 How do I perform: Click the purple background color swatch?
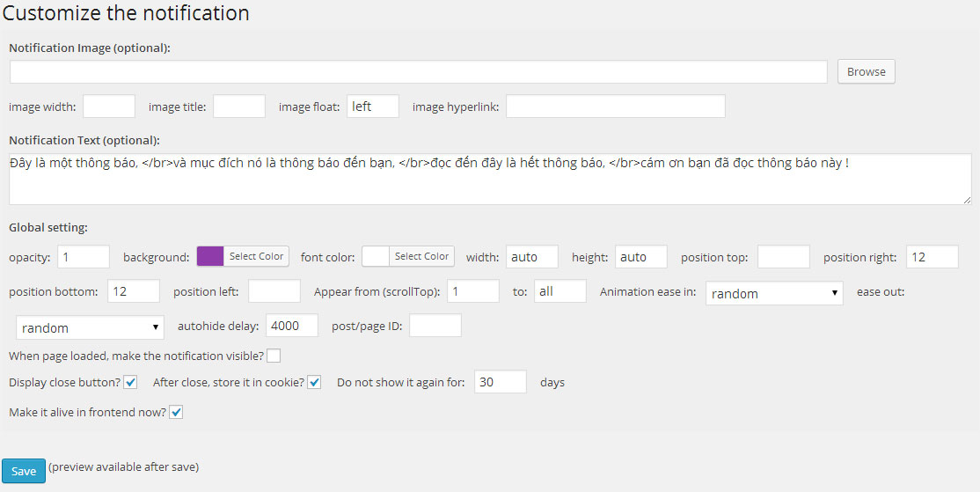[210, 256]
